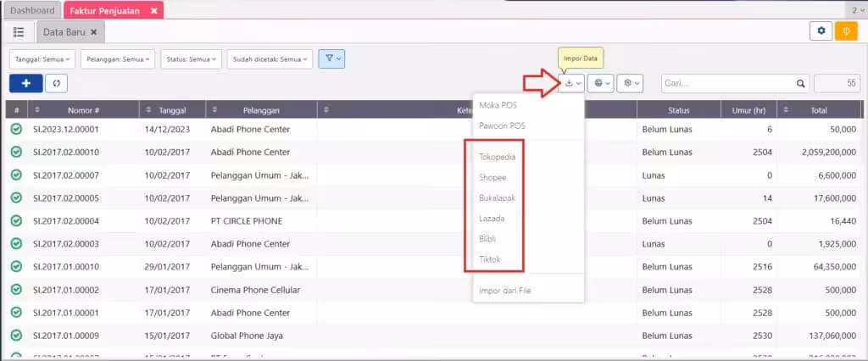The image size is (868, 361).
Task: Click Lunas status of SI.2017.02.00007
Action: [654, 175]
